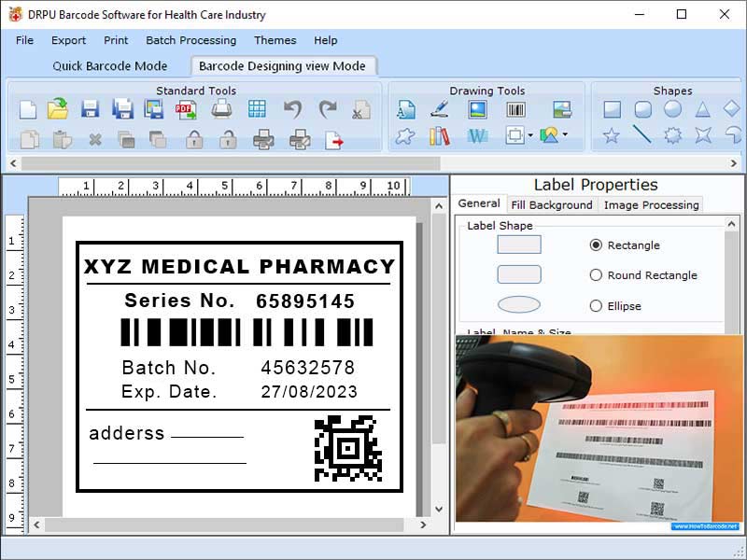747x560 pixels.
Task: Open the Themes menu
Action: point(275,40)
